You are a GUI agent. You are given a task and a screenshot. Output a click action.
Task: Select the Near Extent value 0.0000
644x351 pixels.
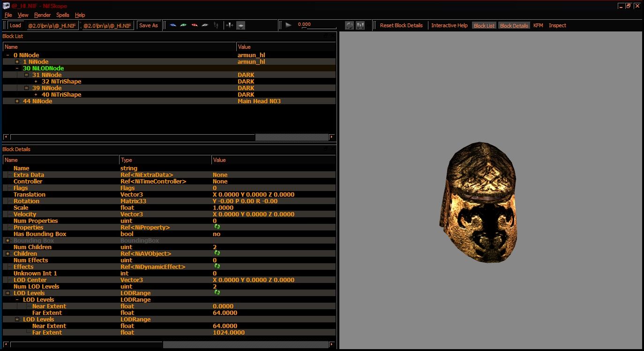click(222, 306)
